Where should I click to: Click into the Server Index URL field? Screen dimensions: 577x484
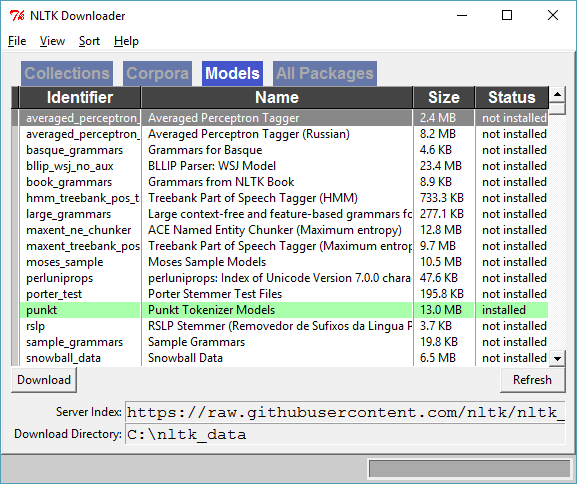point(345,412)
